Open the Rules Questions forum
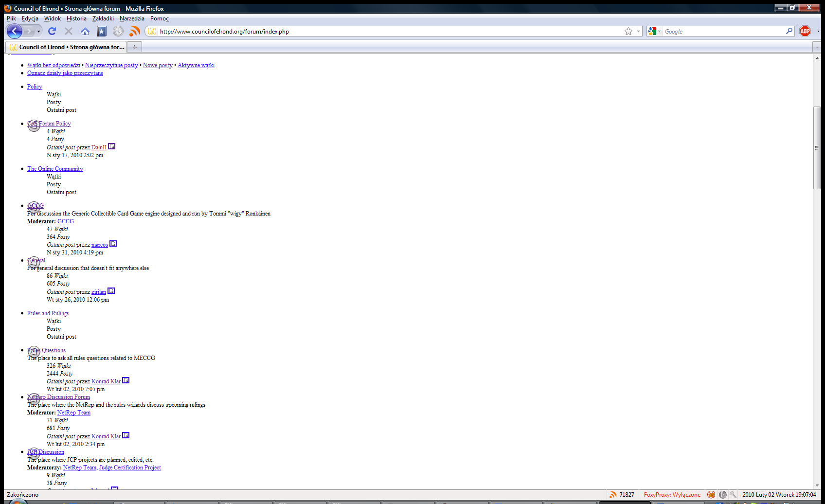 point(46,350)
